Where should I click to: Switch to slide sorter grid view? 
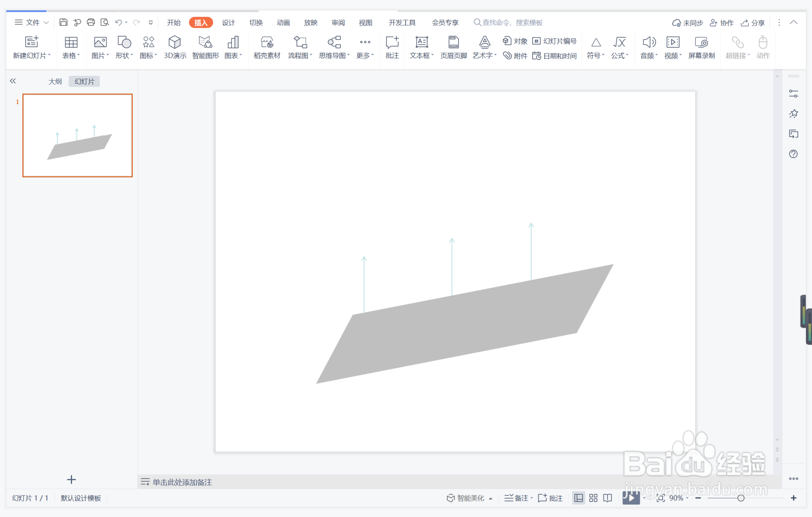point(593,498)
